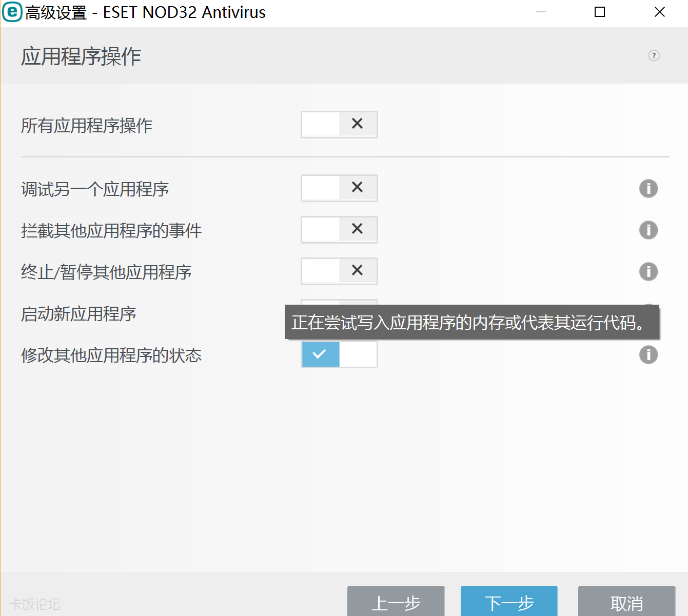Minimize the ESET advanced settings window
Image resolution: width=688 pixels, height=616 pixels.
click(x=541, y=12)
